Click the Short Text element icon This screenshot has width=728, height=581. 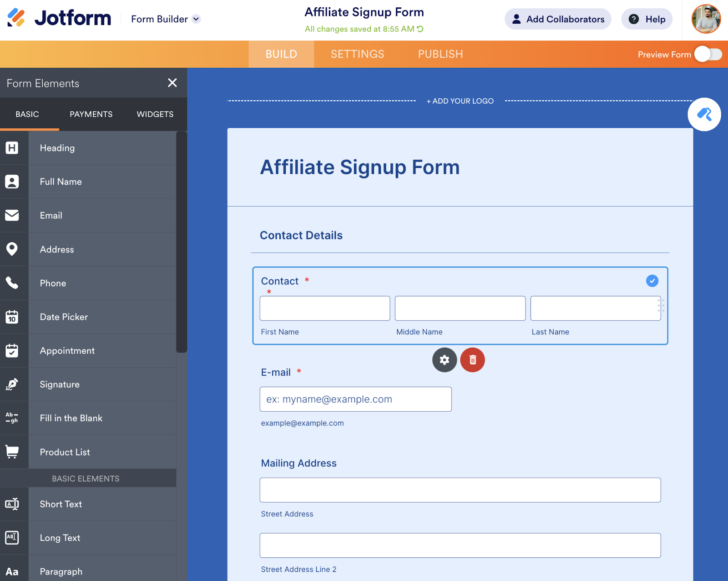coord(12,504)
